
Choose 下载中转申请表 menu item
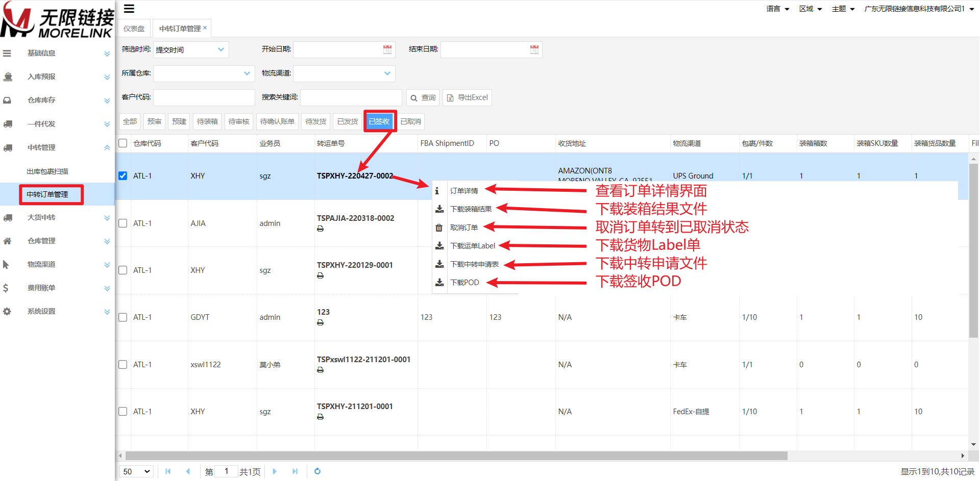(x=474, y=264)
